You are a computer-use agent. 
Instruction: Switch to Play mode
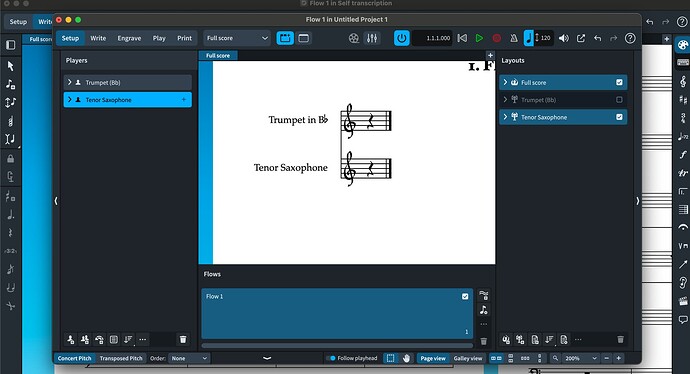159,38
